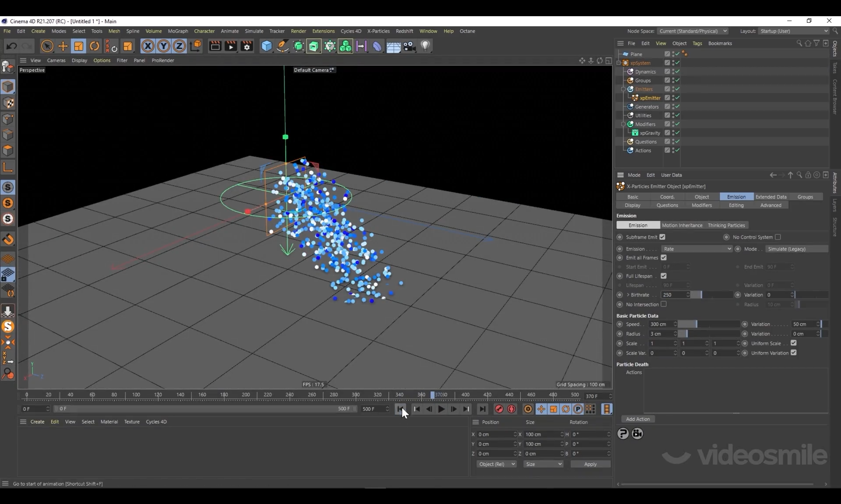Toggle the X axis lock
This screenshot has width=841, height=504.
coord(148,46)
